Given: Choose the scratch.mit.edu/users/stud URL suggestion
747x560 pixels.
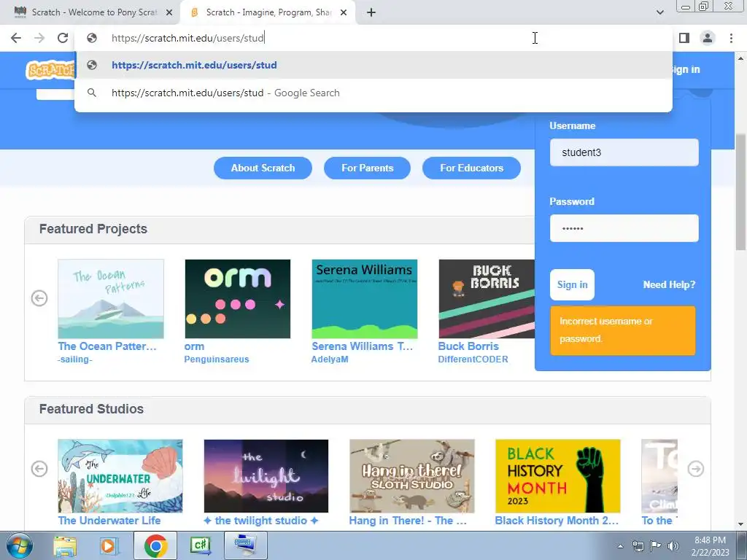Looking at the screenshot, I should coord(373,65).
